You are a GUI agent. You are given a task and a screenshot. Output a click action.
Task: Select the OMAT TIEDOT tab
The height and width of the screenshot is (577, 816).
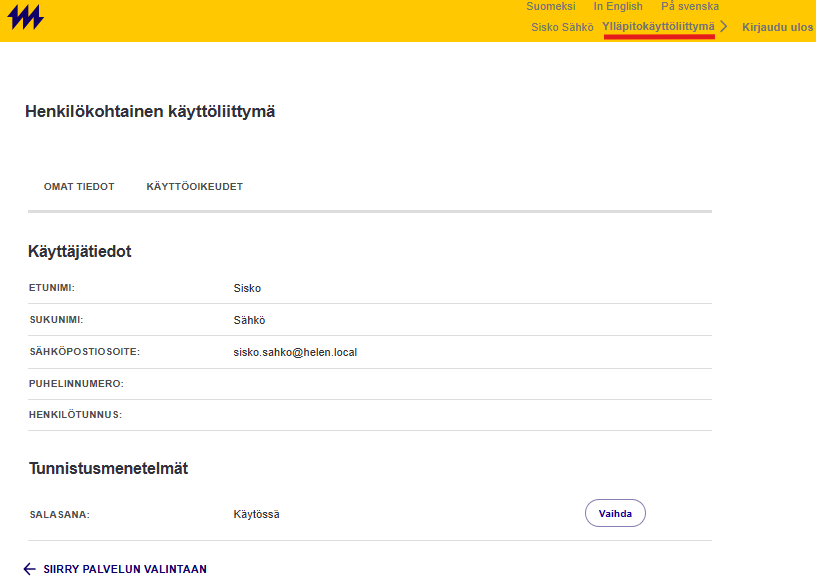click(79, 186)
